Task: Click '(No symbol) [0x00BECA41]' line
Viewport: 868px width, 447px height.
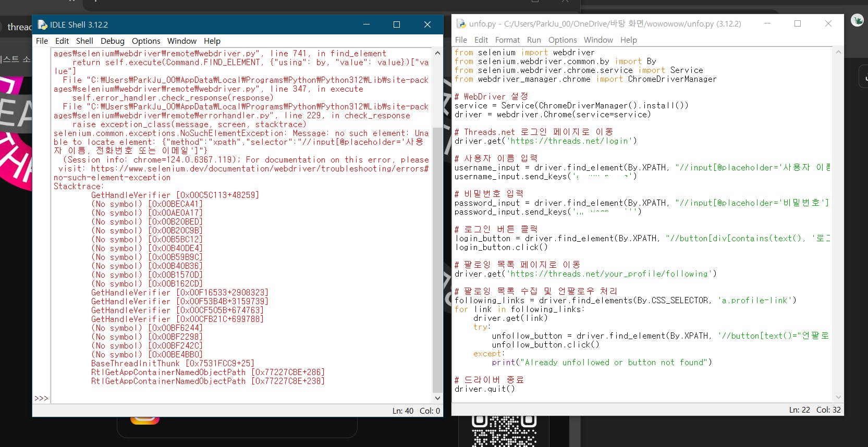Action: click(x=147, y=204)
